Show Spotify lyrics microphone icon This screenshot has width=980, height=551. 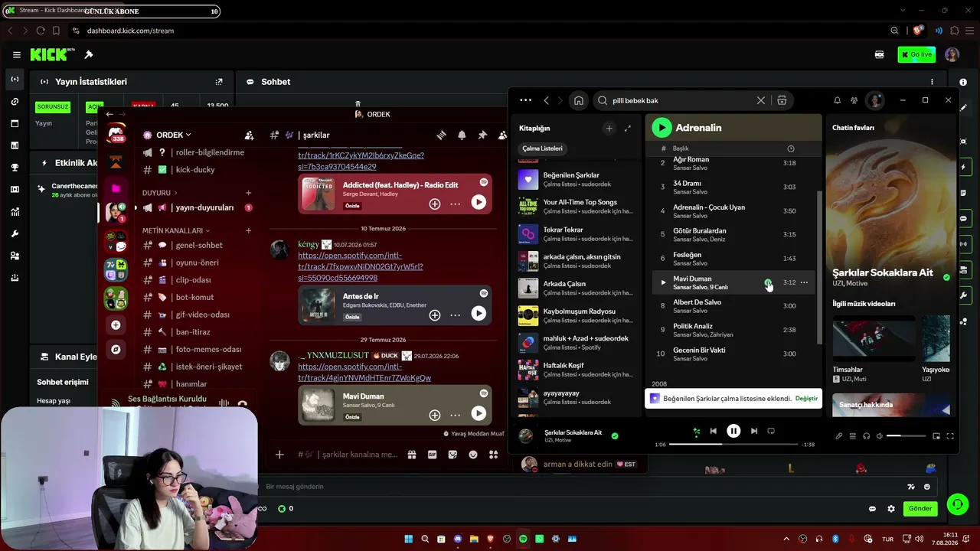839,436
